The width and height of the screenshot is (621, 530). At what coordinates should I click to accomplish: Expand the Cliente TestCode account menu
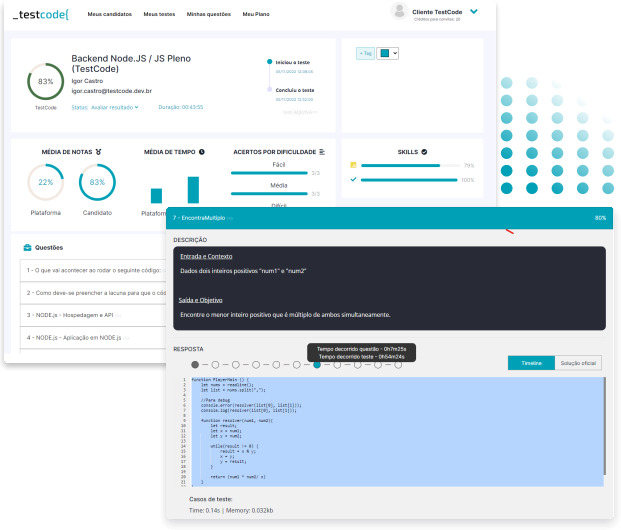[x=474, y=12]
